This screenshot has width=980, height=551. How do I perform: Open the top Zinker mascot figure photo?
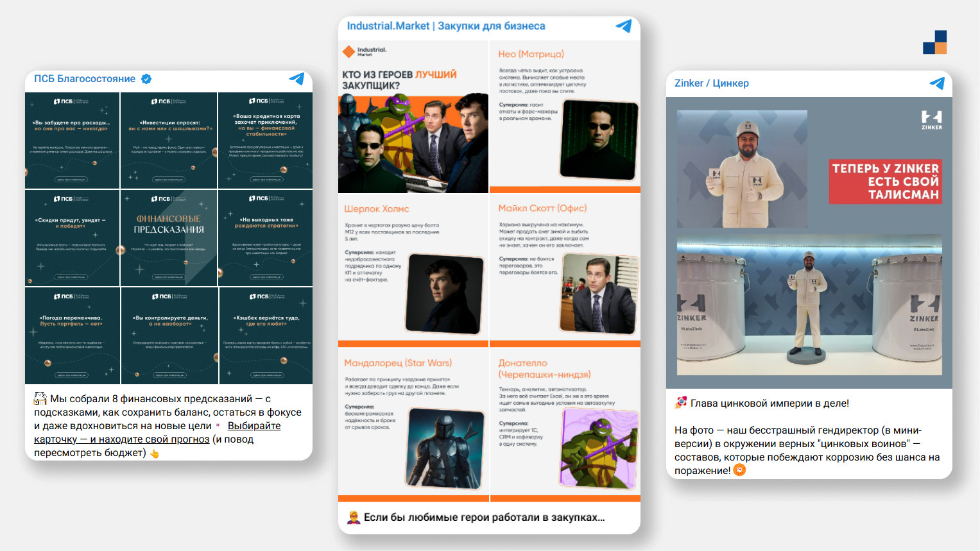click(742, 169)
